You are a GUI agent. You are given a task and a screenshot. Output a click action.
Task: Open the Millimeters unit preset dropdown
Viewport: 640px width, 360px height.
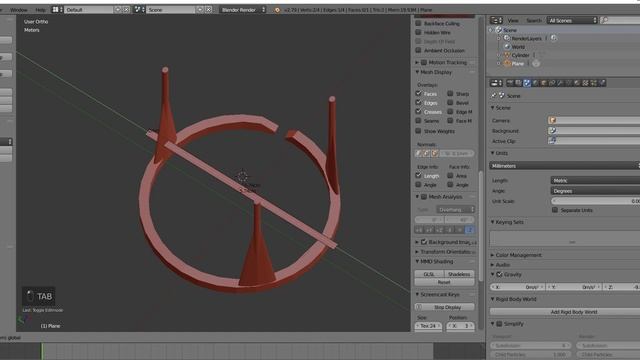565,166
